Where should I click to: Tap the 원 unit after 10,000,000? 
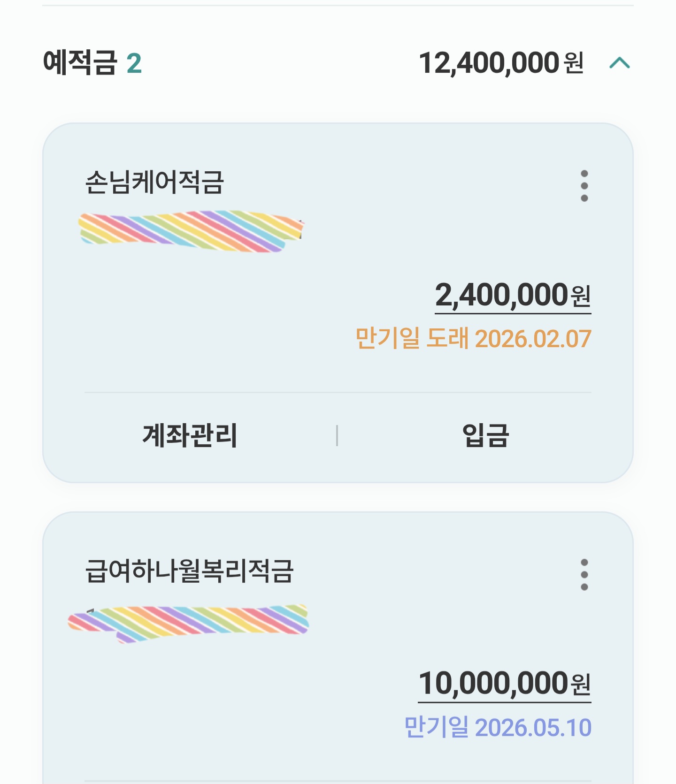pyautogui.click(x=580, y=684)
